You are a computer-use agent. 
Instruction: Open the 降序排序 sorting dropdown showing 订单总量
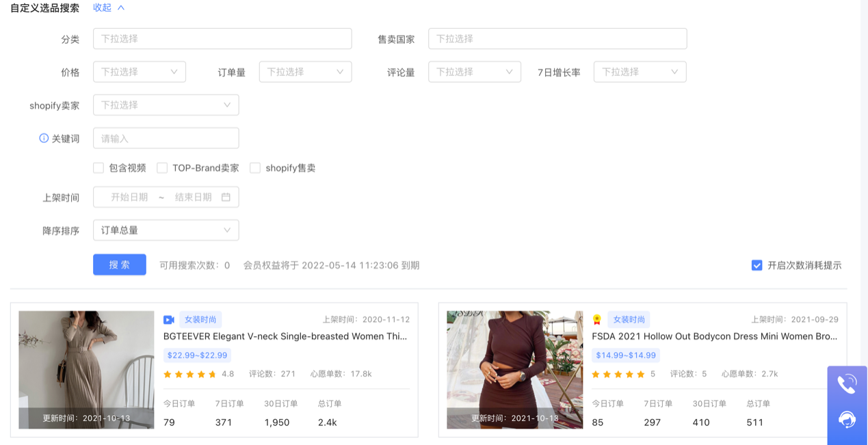click(166, 230)
